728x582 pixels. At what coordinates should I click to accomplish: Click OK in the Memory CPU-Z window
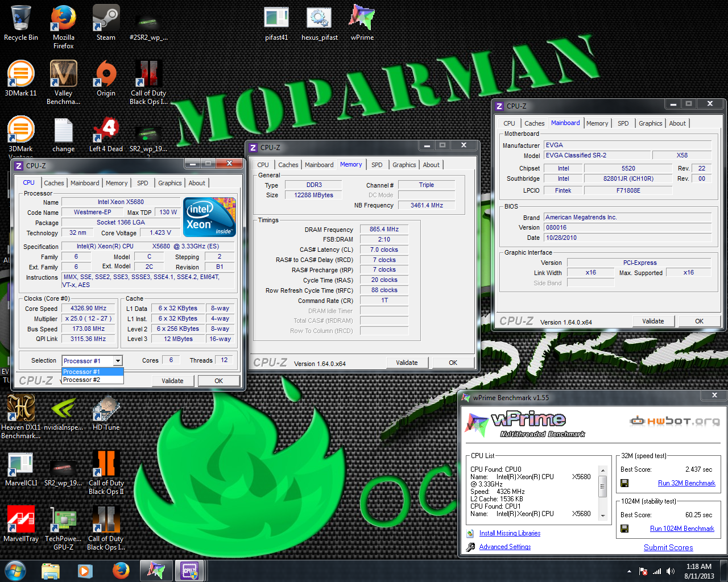(453, 363)
